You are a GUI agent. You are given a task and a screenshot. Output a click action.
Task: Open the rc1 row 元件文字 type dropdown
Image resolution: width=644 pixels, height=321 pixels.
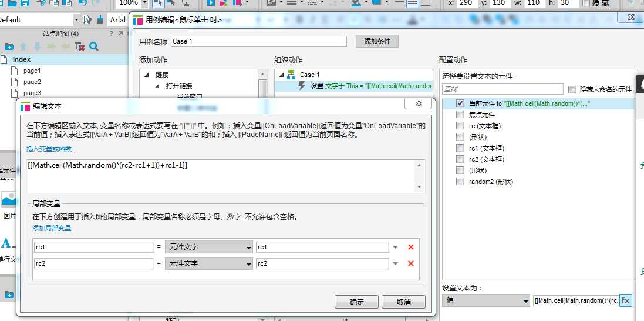click(x=209, y=247)
